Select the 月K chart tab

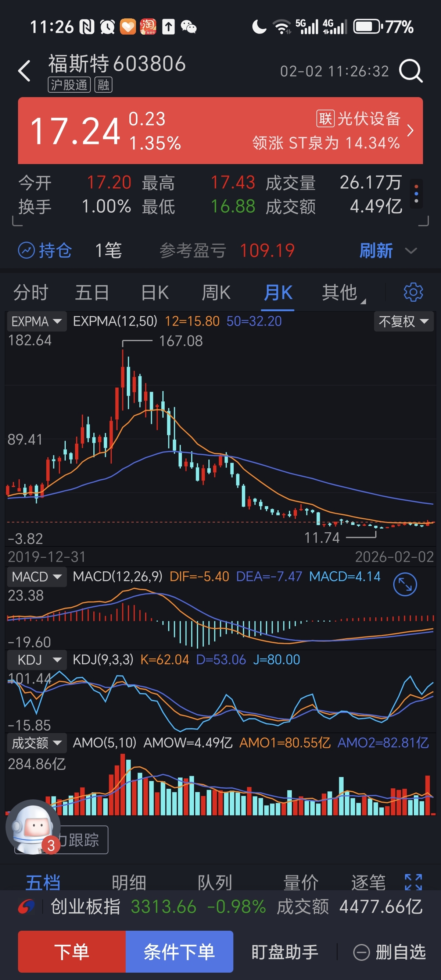click(x=278, y=292)
